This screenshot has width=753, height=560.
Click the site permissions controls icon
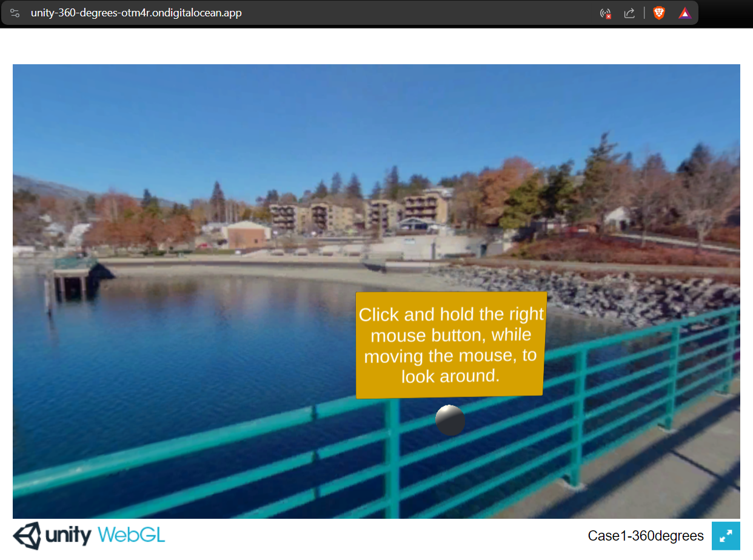15,12
